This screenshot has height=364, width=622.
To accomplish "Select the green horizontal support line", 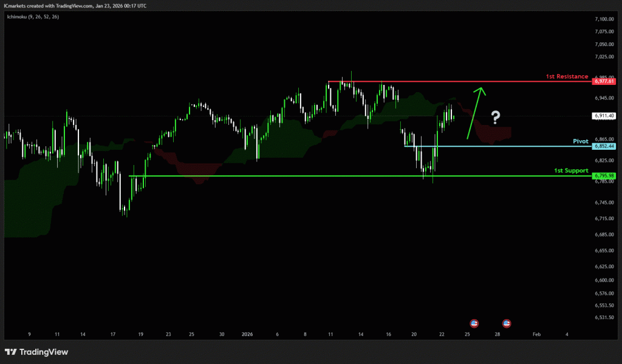I will pos(304,176).
